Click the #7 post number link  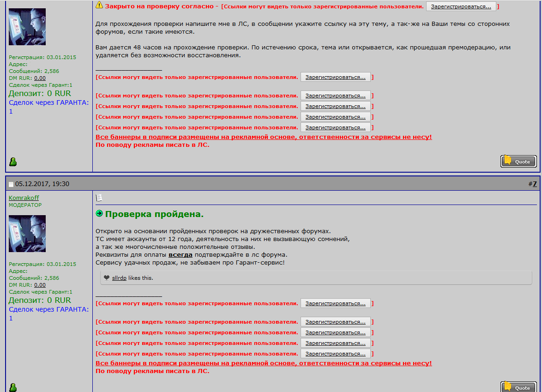click(534, 184)
